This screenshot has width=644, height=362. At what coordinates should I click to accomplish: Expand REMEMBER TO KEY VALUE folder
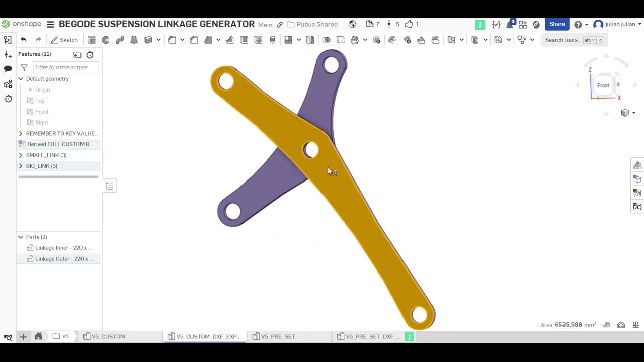click(x=21, y=133)
